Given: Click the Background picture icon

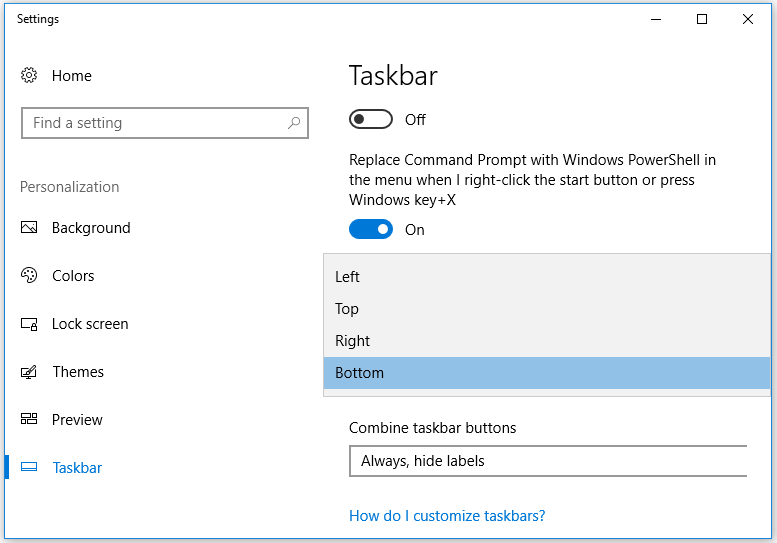Looking at the screenshot, I should click(x=29, y=228).
